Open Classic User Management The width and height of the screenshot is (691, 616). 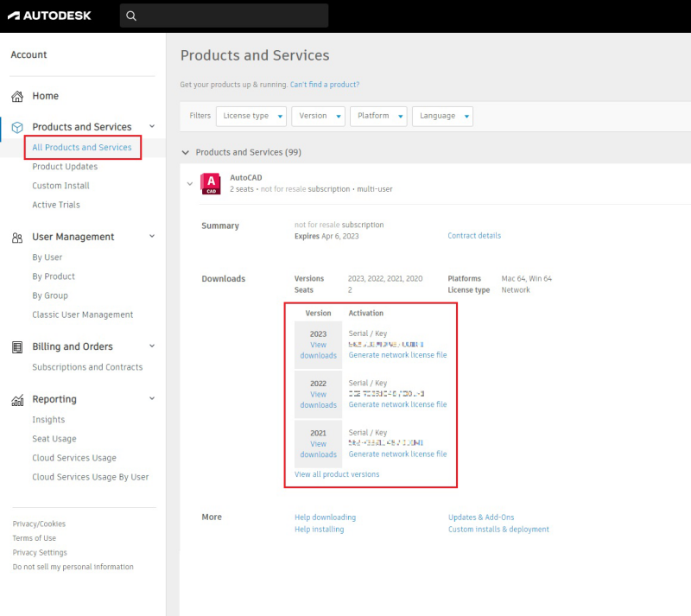82,314
